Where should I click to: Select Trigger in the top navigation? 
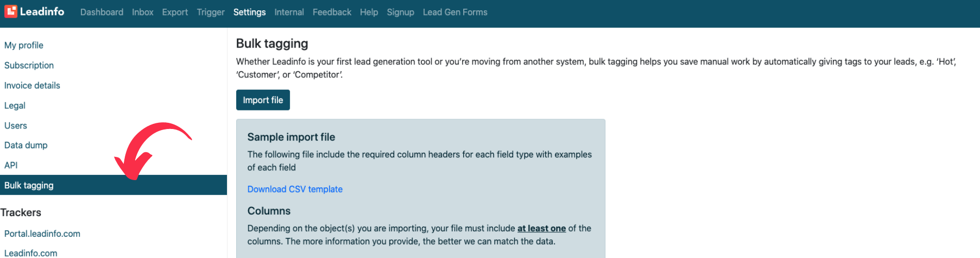coord(210,12)
